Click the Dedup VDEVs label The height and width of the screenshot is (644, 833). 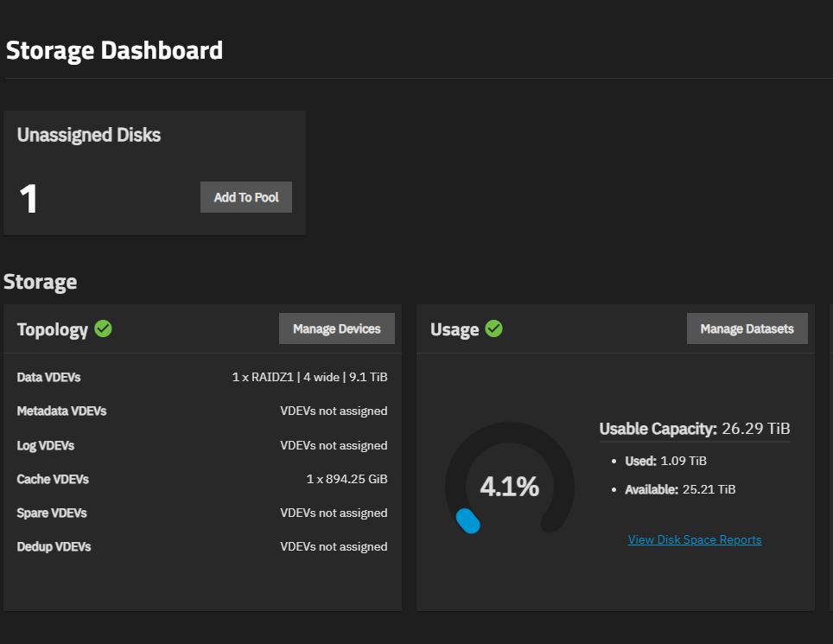coord(54,546)
